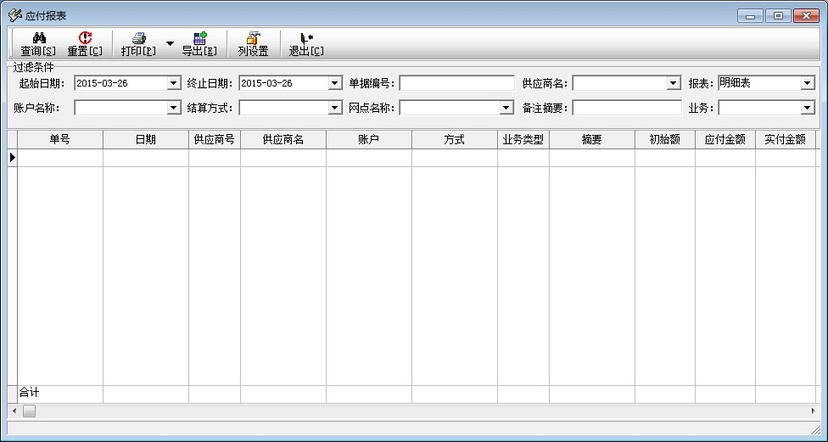Viewport: 828px width, 442px height.
Task: Click the 退出 exit icon
Action: (306, 38)
